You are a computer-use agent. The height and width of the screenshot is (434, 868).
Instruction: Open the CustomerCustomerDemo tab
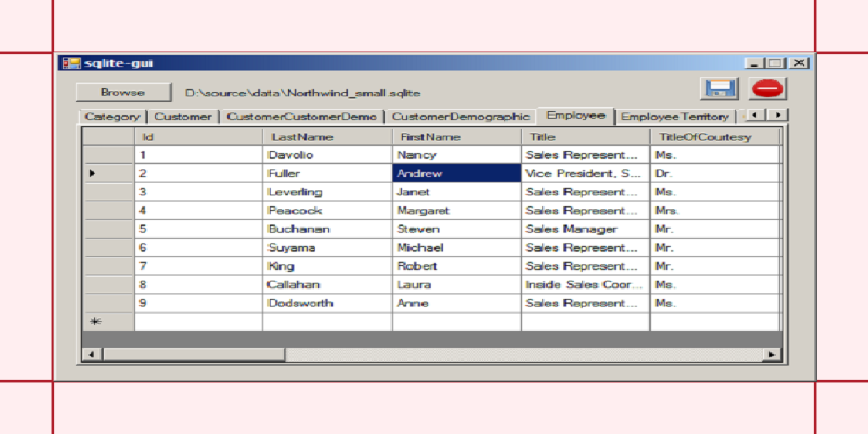tap(300, 116)
